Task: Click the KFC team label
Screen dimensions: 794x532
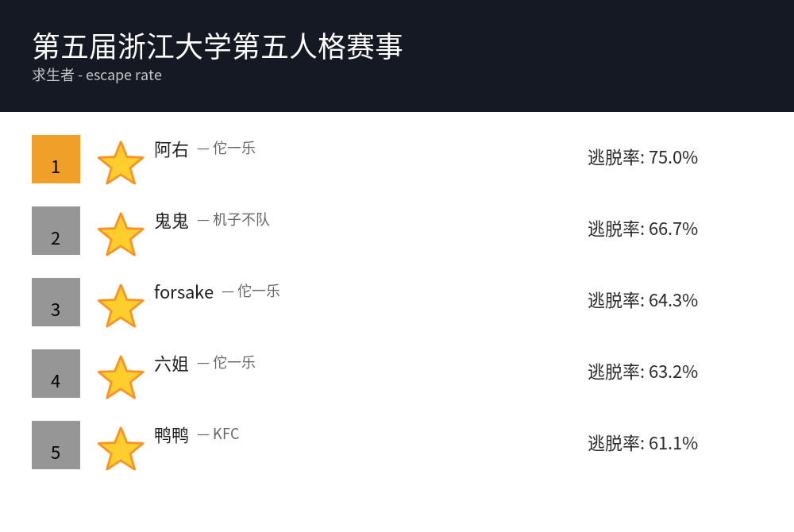Action: 225,434
